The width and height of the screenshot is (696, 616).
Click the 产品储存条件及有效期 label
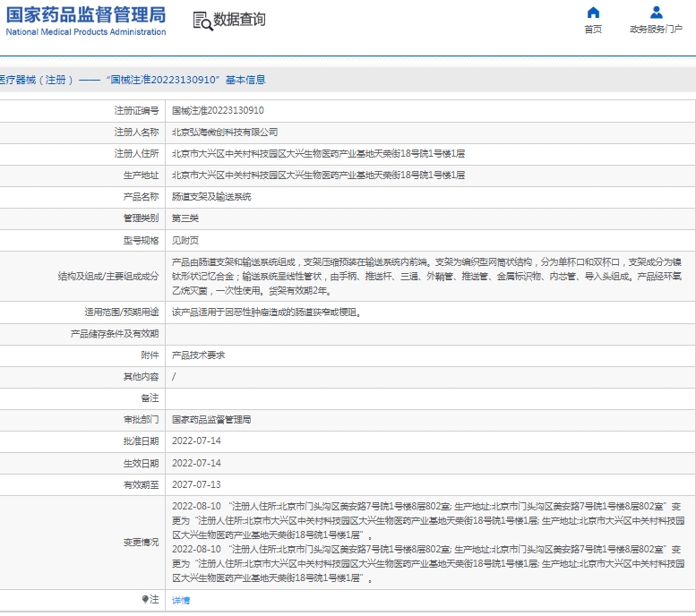pyautogui.click(x=115, y=334)
